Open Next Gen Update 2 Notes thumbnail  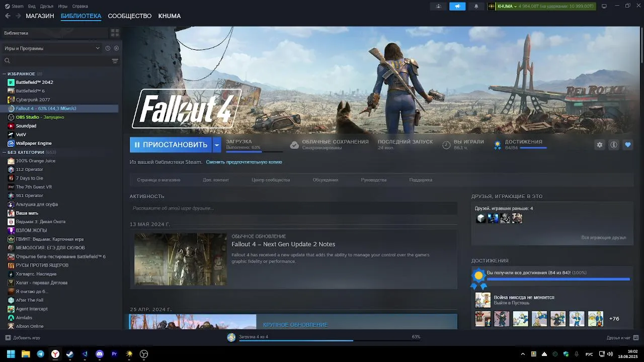click(181, 259)
